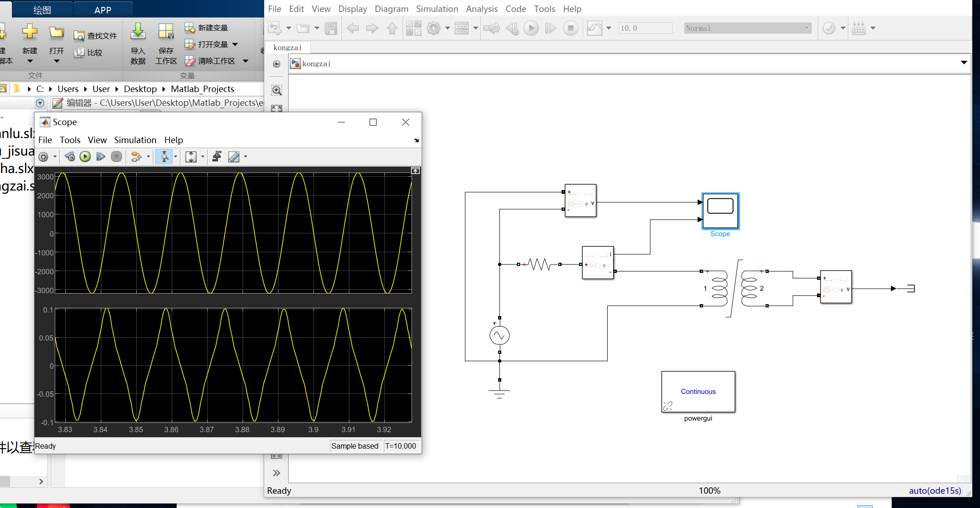Viewport: 980px width, 508px height.
Task: Open Scope cursor measurements icon
Action: [x=234, y=157]
